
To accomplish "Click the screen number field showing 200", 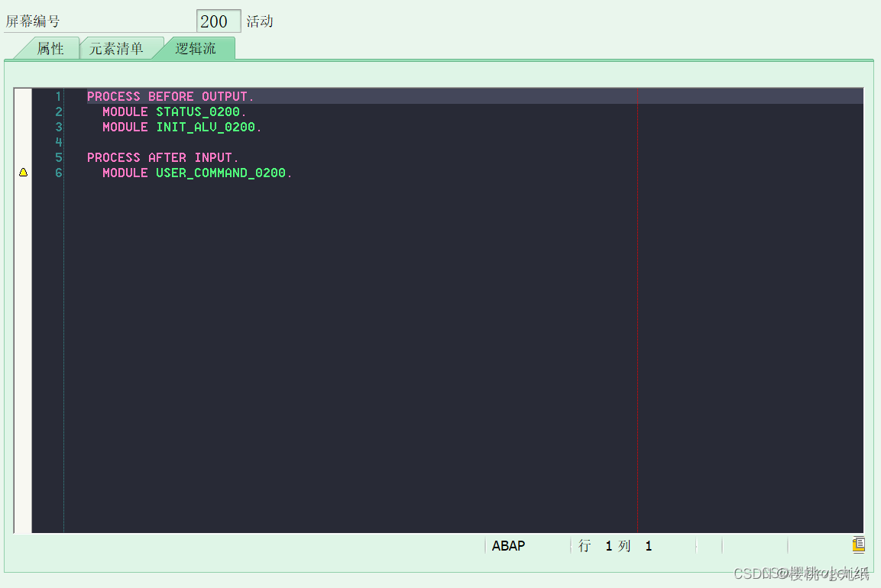I will pos(219,21).
